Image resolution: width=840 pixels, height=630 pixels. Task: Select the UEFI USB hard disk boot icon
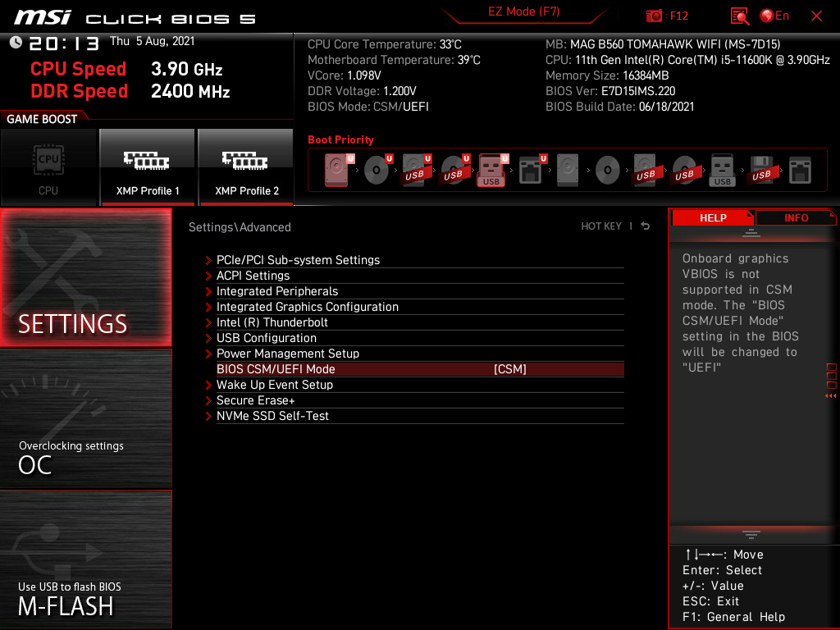(x=416, y=170)
